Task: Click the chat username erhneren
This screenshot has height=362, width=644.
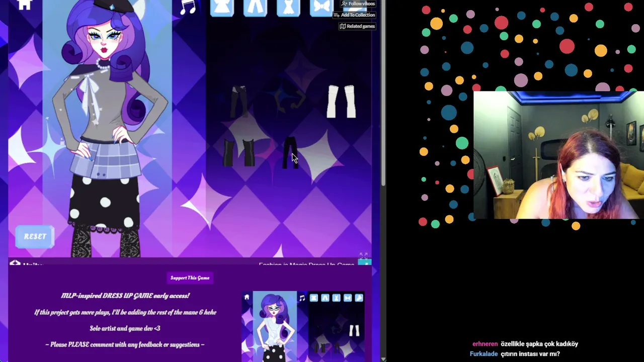Action: (485, 344)
